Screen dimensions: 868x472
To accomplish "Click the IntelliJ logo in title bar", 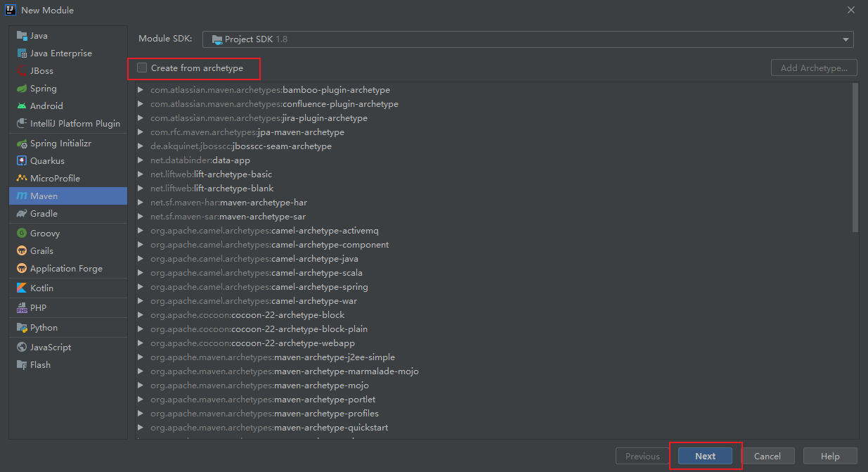I will pos(10,10).
